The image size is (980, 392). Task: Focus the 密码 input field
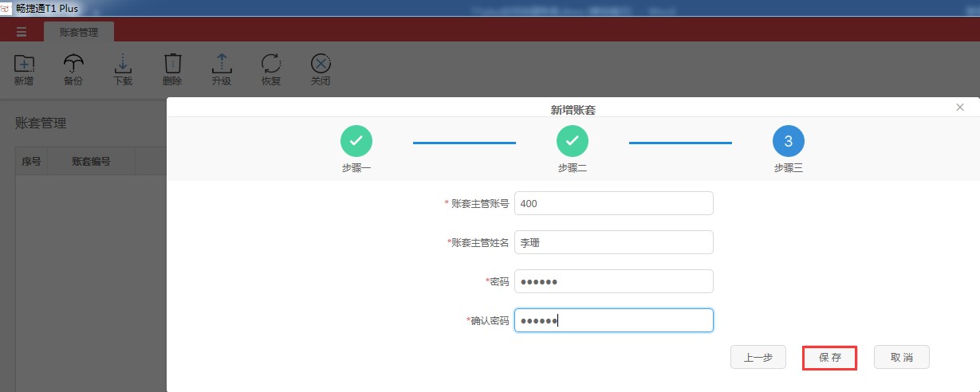point(614,281)
